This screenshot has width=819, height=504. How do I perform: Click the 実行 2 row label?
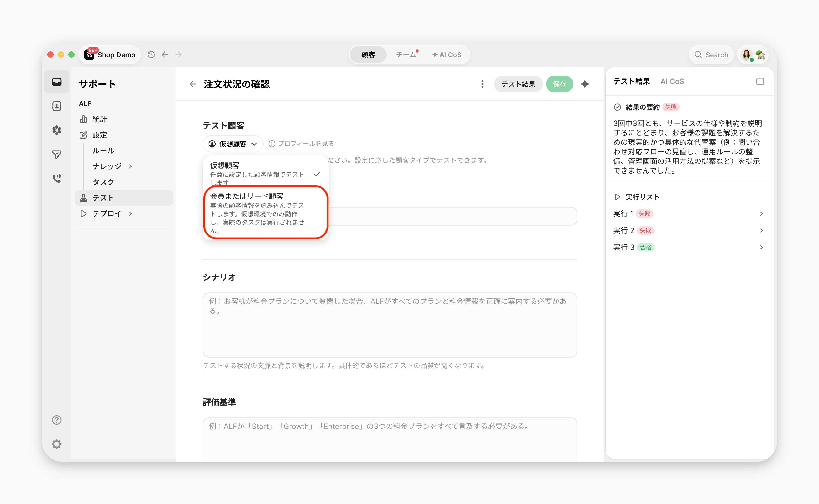(x=624, y=230)
